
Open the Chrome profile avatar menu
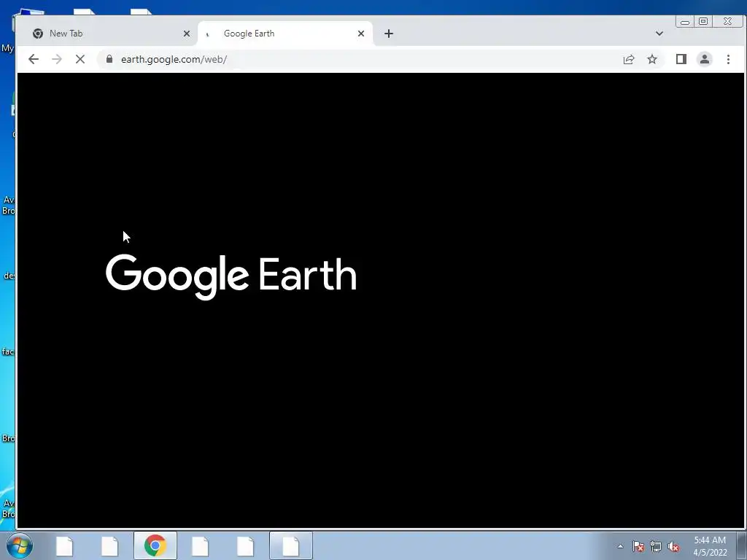[x=705, y=59]
